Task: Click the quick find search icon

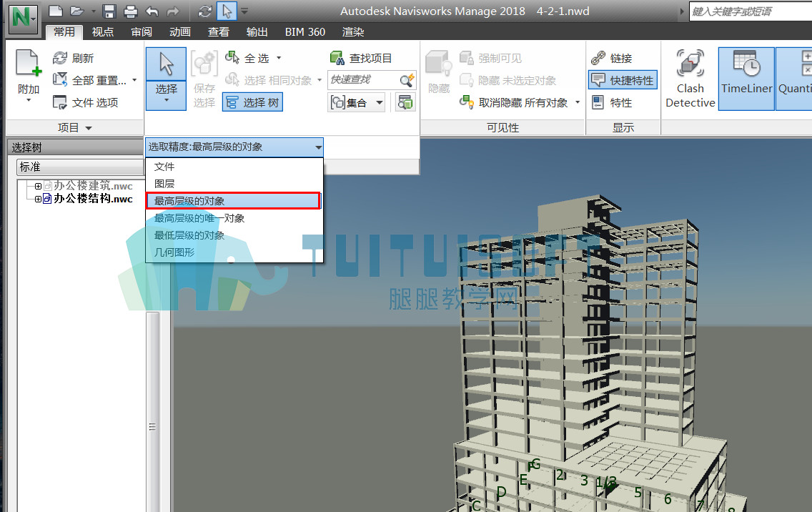Action: [407, 80]
